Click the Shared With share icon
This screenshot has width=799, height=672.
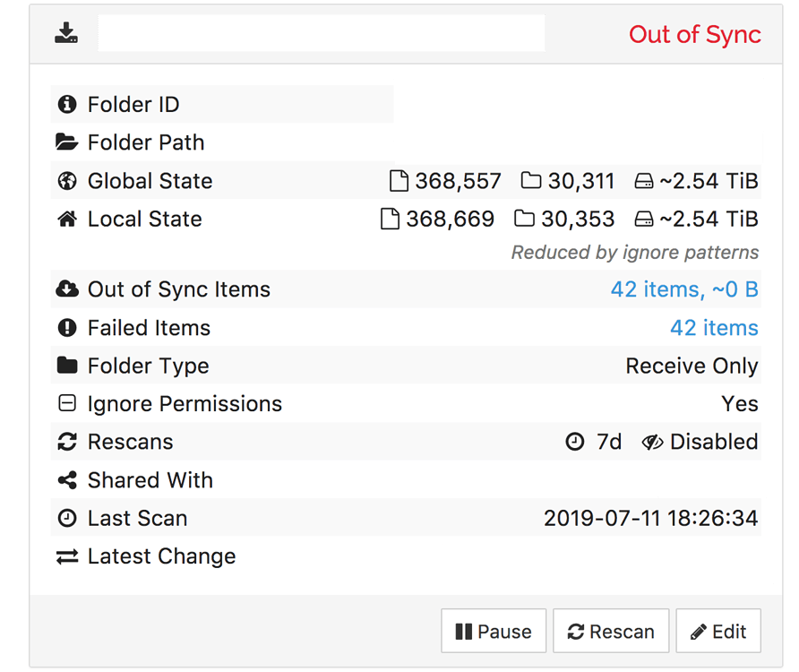click(67, 479)
